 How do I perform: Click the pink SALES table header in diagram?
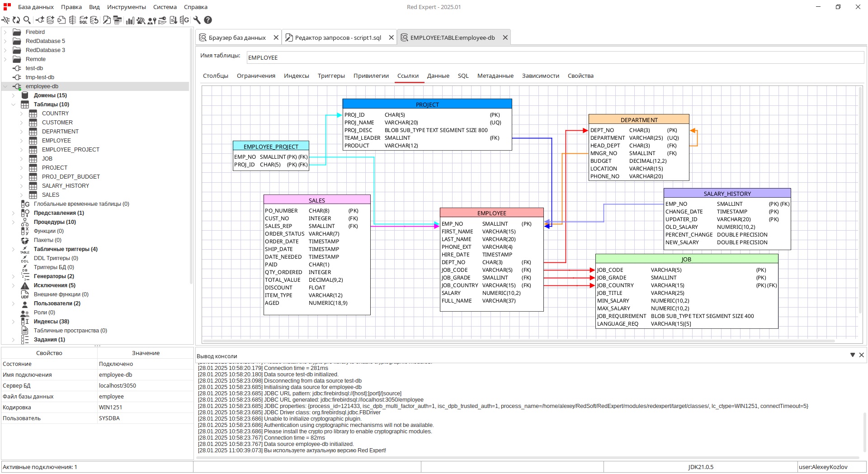tap(316, 200)
